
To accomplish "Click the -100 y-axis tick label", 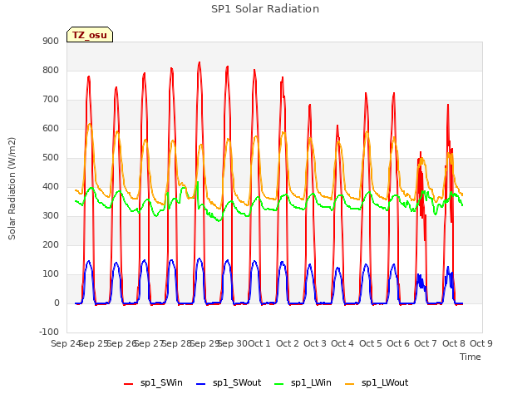I will pos(49,332).
